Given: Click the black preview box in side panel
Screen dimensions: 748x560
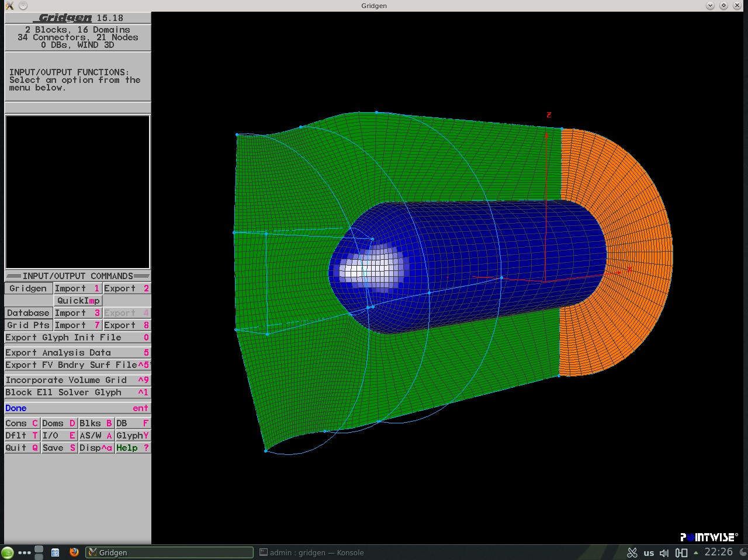Looking at the screenshot, I should click(78, 192).
